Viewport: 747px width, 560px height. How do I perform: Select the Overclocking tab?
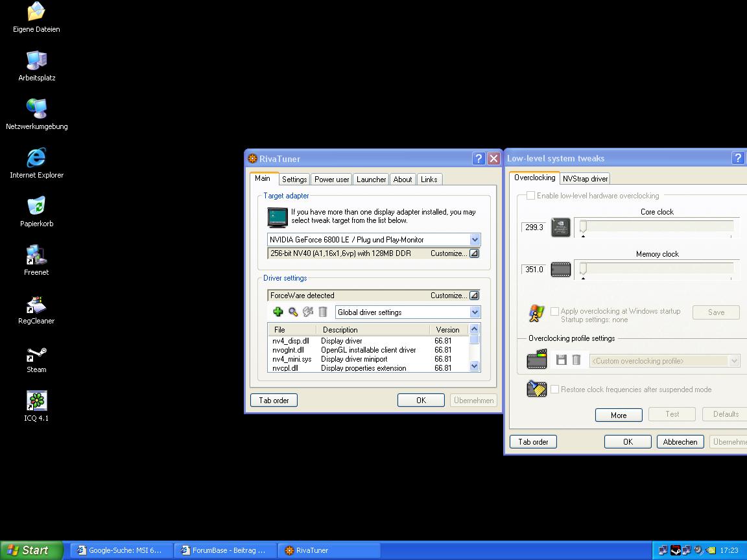pyautogui.click(x=534, y=178)
